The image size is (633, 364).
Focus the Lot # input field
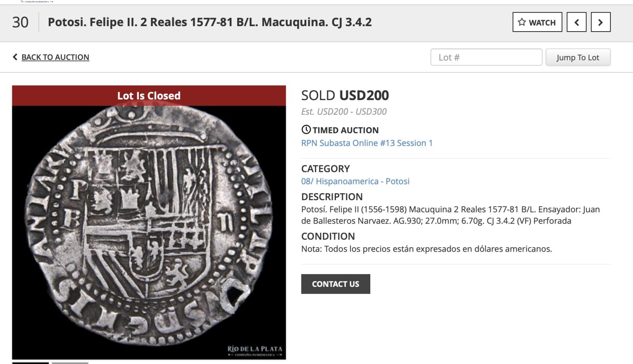[x=486, y=57]
